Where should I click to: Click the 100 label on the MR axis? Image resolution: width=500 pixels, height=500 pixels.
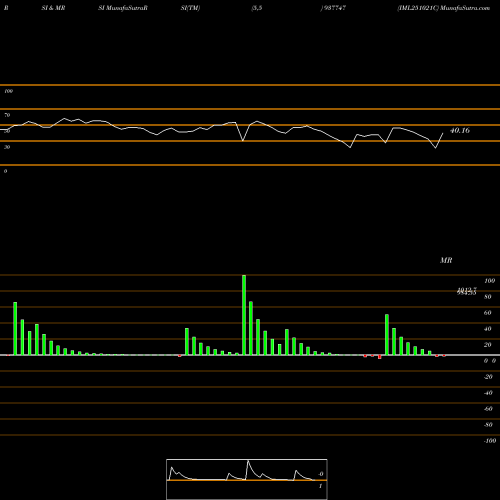(x=489, y=281)
